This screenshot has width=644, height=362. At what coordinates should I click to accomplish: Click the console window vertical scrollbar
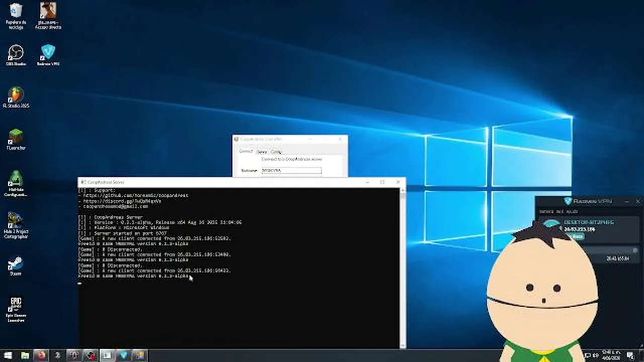point(402,267)
